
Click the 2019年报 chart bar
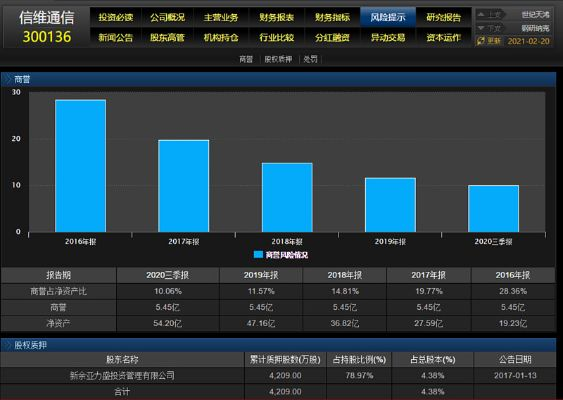(390, 205)
